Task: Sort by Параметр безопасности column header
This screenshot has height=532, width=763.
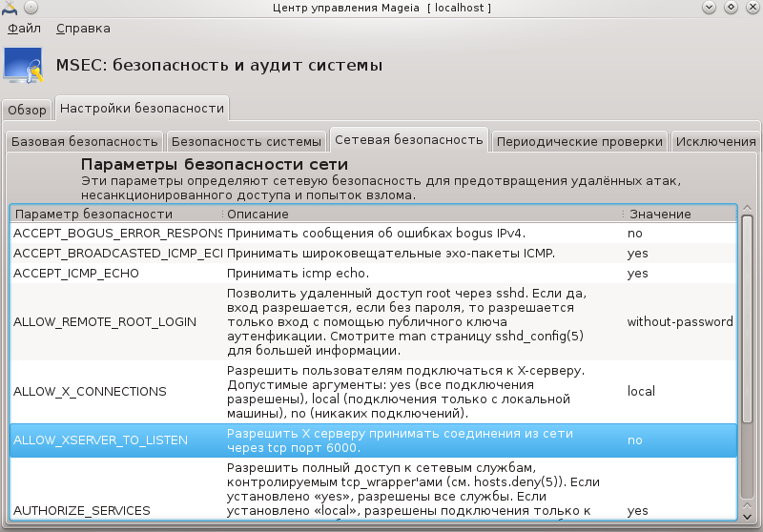Action: (x=115, y=214)
